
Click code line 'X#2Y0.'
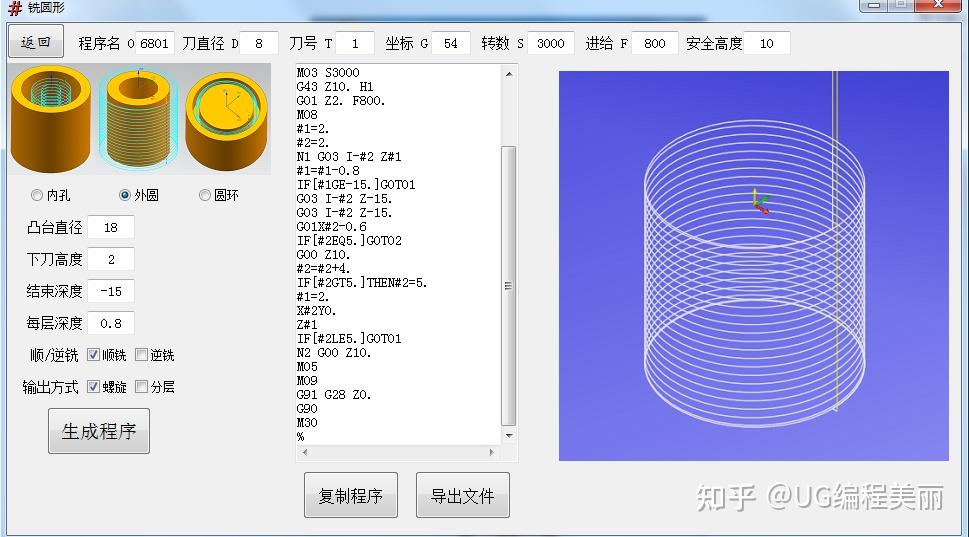tap(316, 311)
